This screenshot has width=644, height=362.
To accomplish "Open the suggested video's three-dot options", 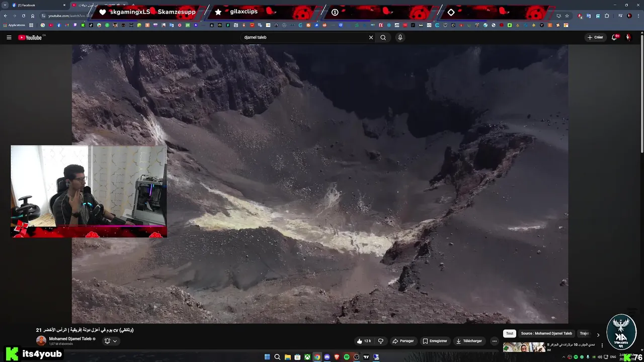I will 602,345.
